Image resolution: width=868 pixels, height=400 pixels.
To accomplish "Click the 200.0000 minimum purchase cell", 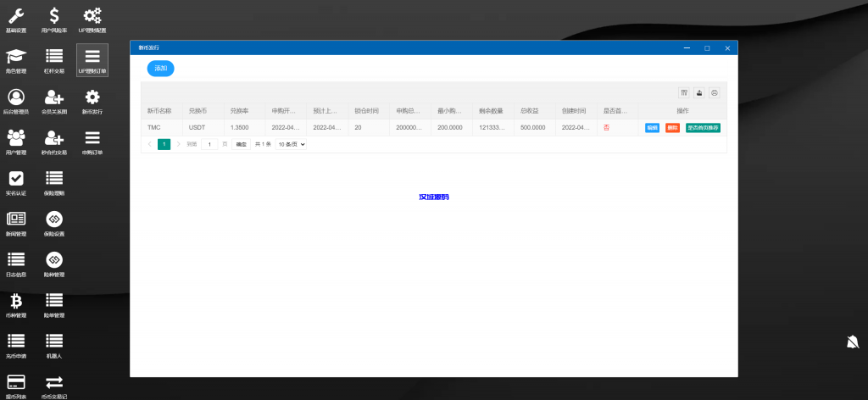I will 450,128.
